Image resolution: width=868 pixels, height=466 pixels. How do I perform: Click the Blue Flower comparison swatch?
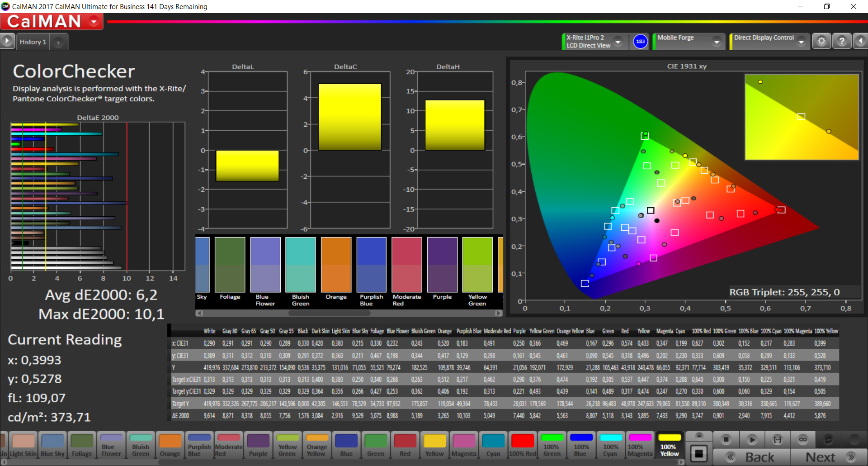click(x=265, y=265)
